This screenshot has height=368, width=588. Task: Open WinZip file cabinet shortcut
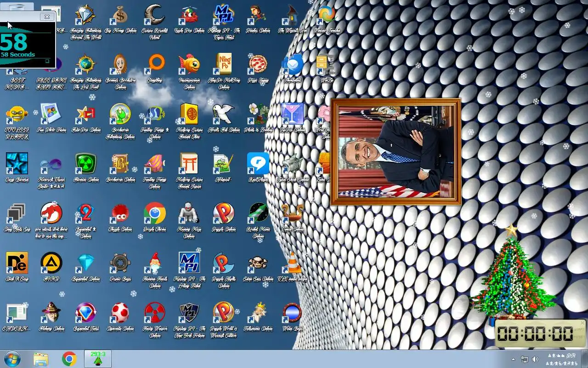(326, 64)
